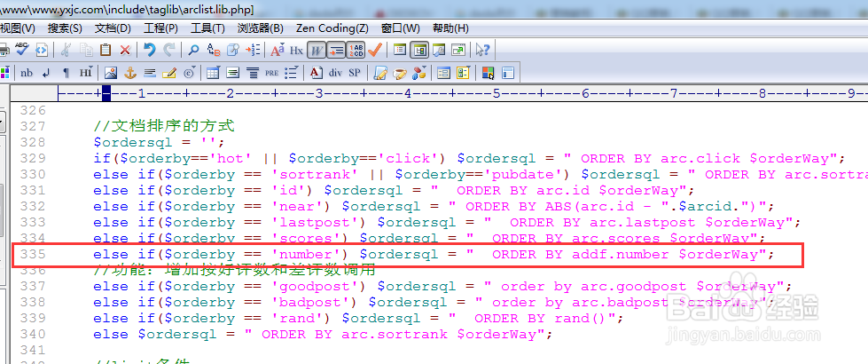This screenshot has width=868, height=364.
Task: Open the Replace tool icon
Action: point(213,50)
